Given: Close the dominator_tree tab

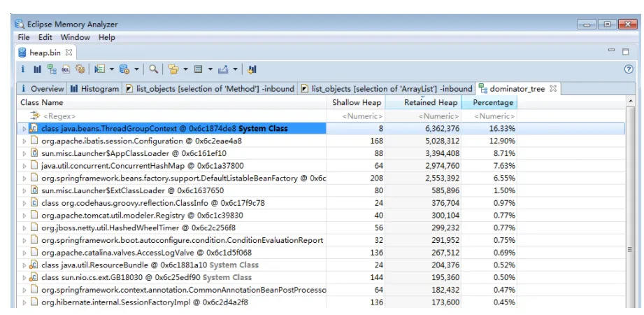Looking at the screenshot, I should pos(553,88).
